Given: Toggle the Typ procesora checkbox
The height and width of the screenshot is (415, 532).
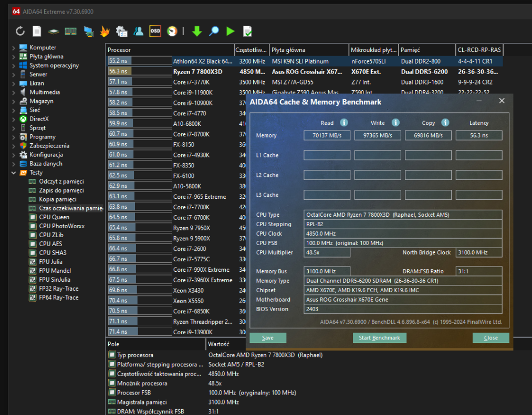Looking at the screenshot, I should [112, 355].
